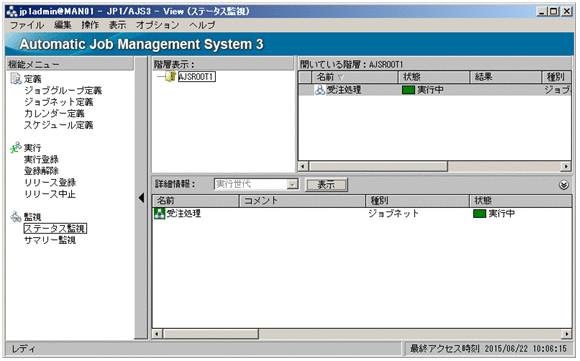The height and width of the screenshot is (361, 580).
Task: Select 実行登録 in function menu
Action: [x=41, y=159]
